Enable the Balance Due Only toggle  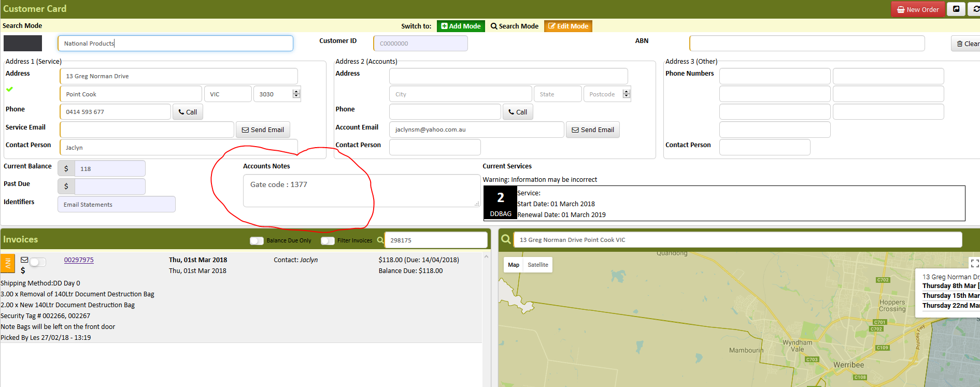click(x=257, y=241)
